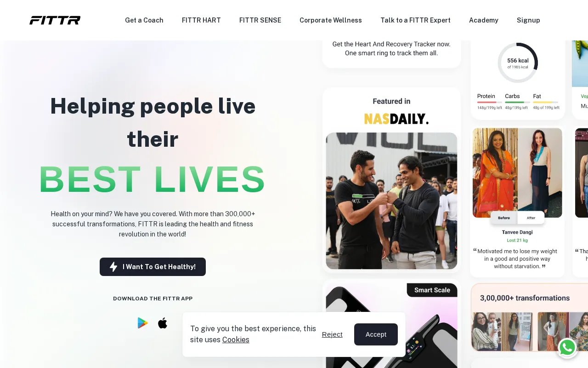Image resolution: width=588 pixels, height=368 pixels.
Task: Select the Before toggle on transformation card
Action: click(x=504, y=218)
